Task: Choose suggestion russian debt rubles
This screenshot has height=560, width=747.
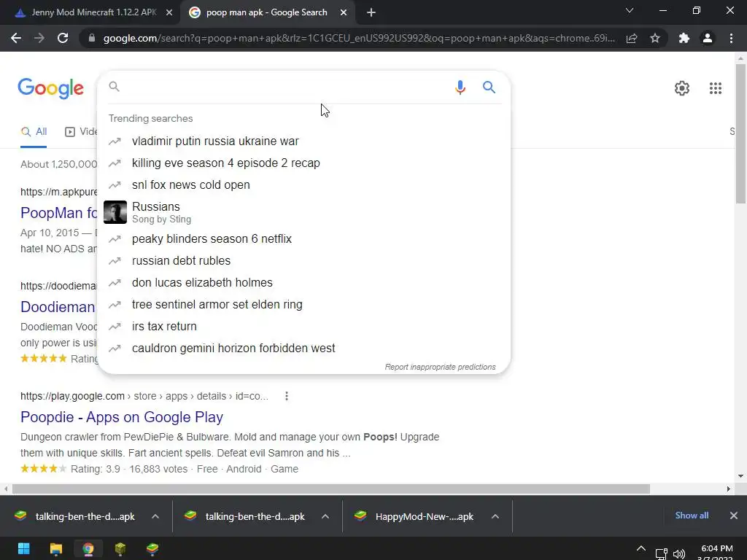Action: pos(303,260)
